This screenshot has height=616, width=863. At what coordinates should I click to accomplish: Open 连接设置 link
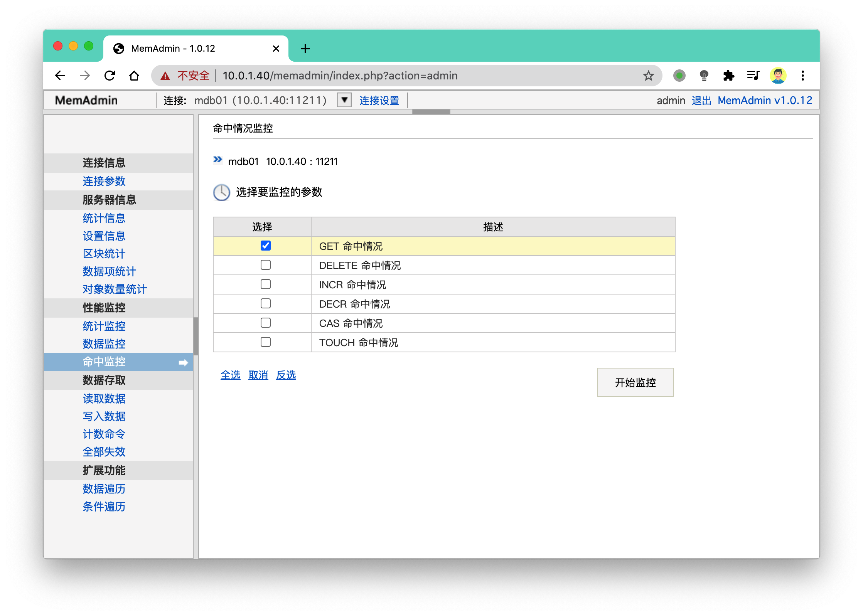coord(379,101)
